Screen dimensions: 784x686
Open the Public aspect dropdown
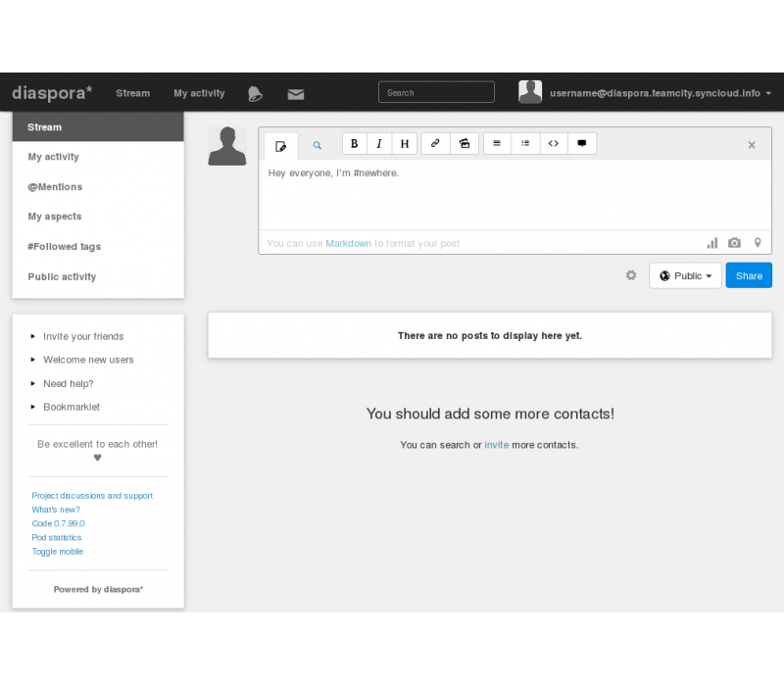[685, 276]
